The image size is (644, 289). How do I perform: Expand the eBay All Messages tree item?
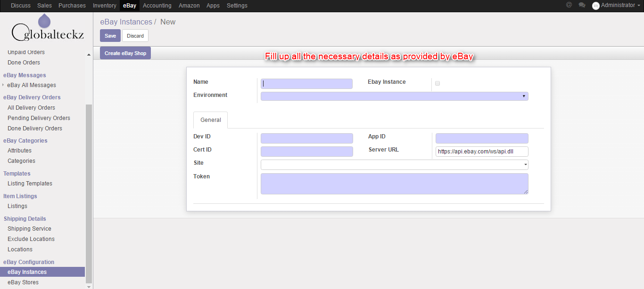coord(3,85)
